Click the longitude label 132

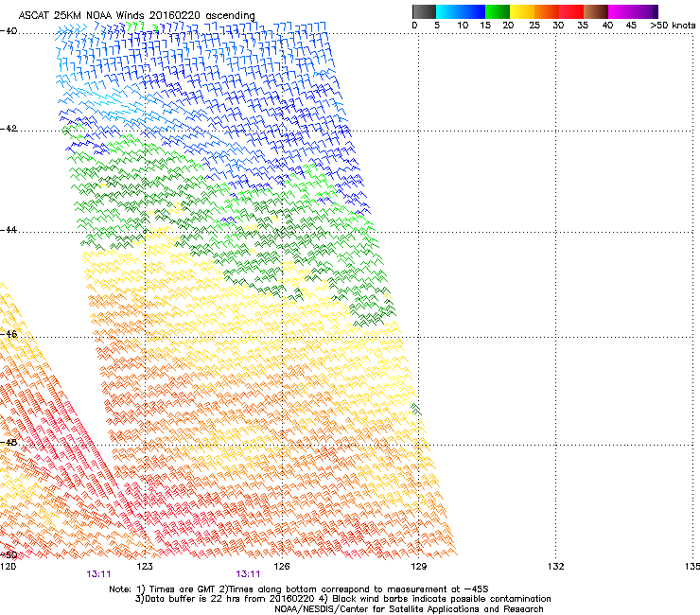pos(556,567)
